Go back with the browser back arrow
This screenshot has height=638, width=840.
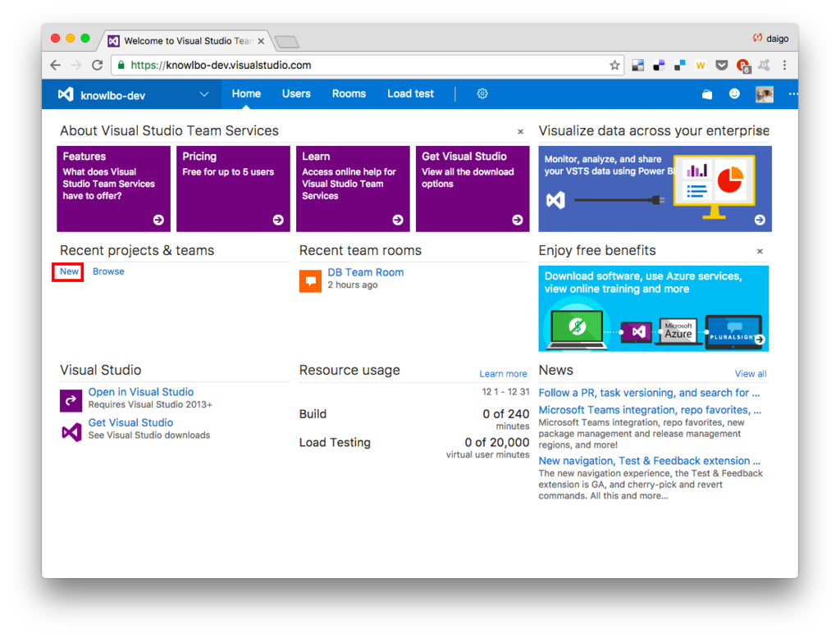coord(55,66)
